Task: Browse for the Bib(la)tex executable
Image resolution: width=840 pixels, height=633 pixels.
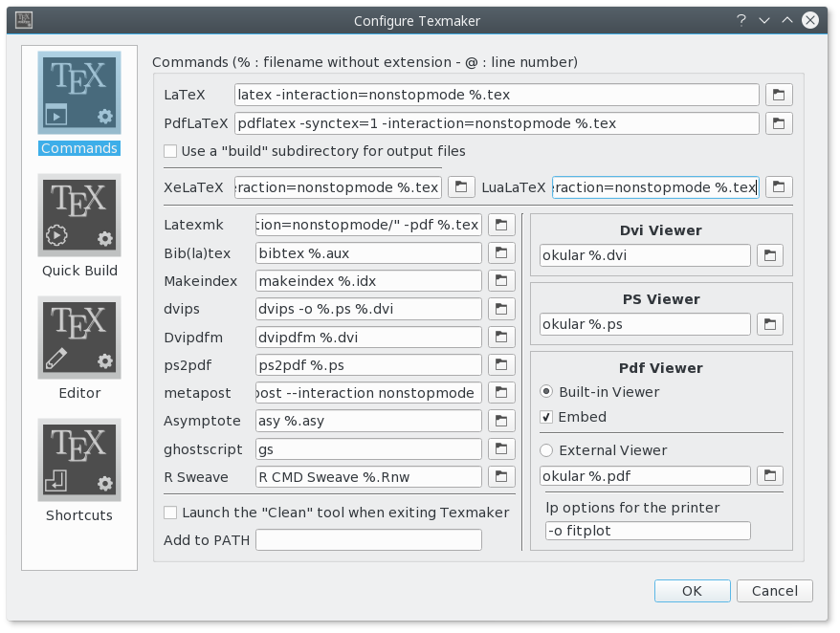Action: (501, 253)
